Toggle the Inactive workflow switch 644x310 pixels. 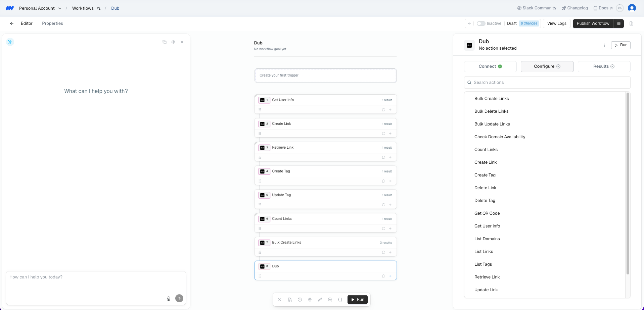[481, 23]
